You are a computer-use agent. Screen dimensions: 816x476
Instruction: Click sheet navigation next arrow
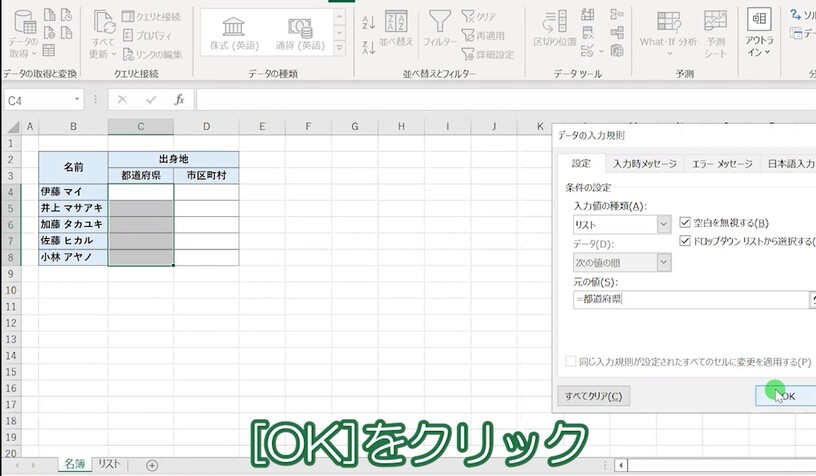[x=33, y=465]
